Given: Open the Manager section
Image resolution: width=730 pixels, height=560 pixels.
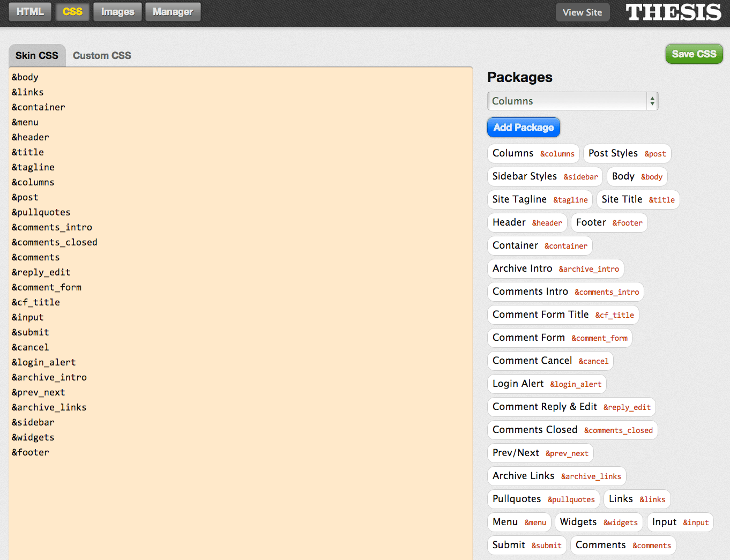Looking at the screenshot, I should pos(173,12).
